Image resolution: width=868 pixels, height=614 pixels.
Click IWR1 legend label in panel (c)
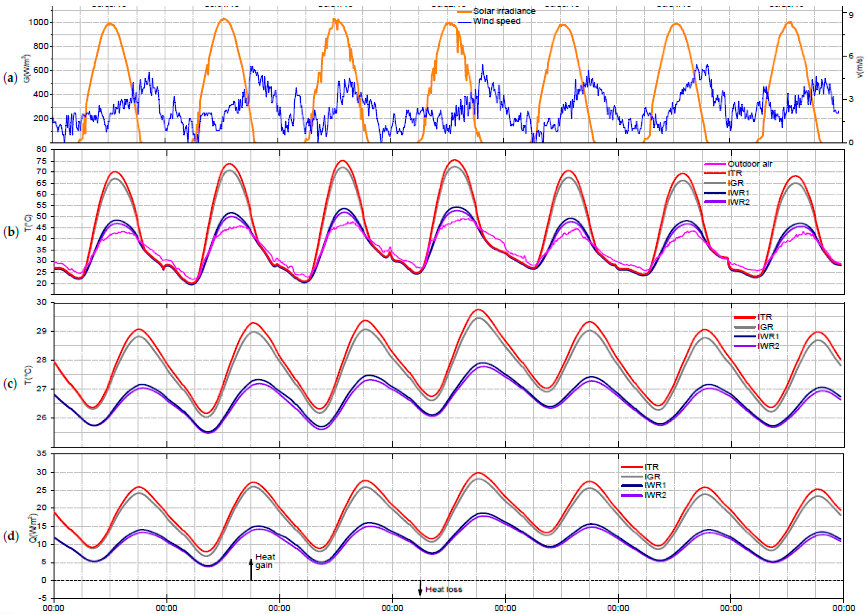(x=768, y=336)
